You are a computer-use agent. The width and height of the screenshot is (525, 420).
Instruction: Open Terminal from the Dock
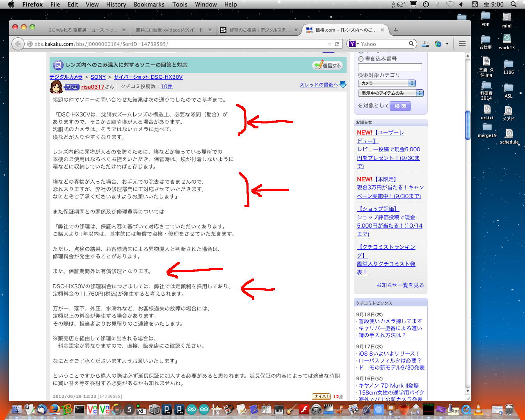point(79,409)
